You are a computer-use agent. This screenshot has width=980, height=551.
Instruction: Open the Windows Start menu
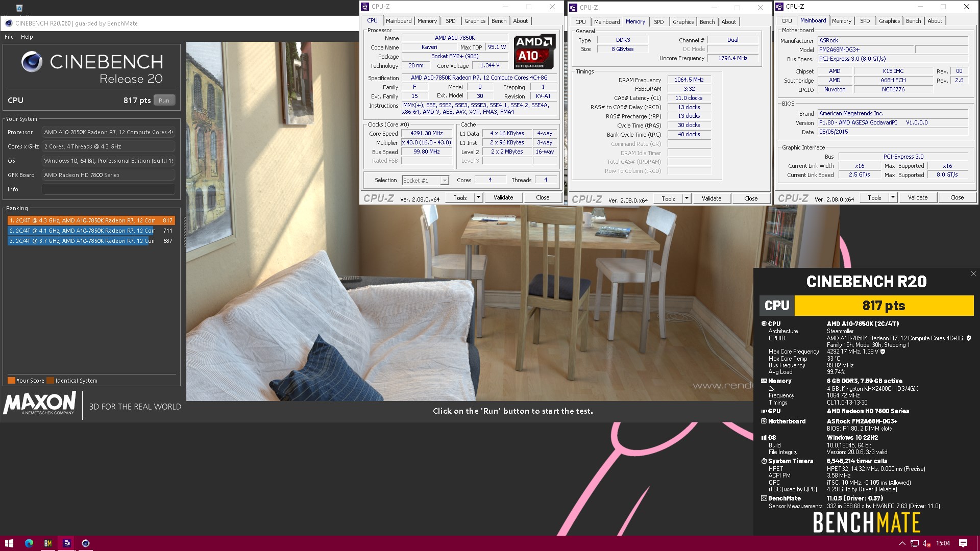[x=9, y=543]
